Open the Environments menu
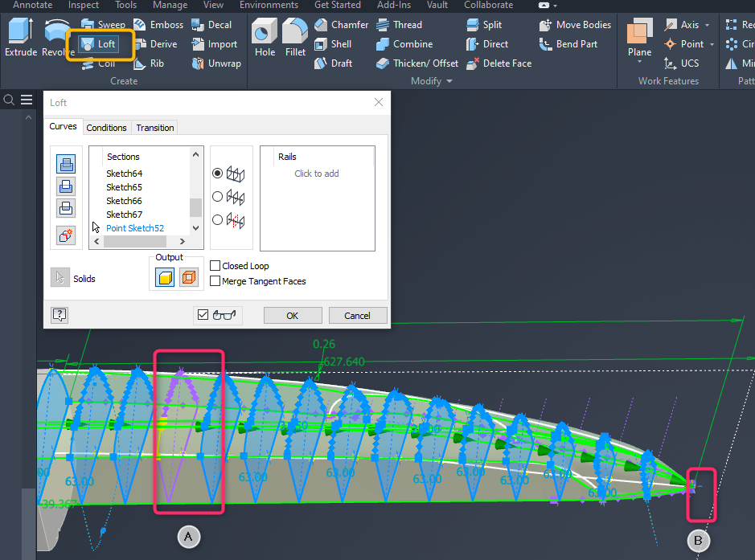 269,5
